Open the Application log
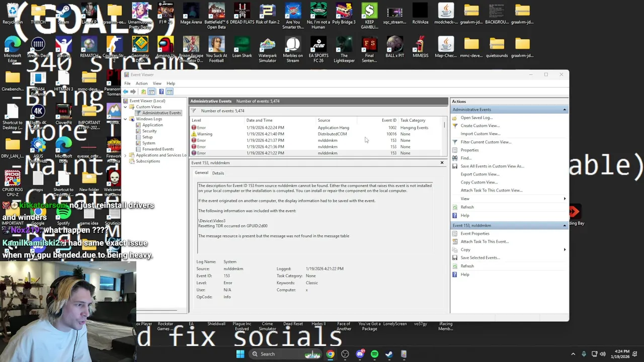 pyautogui.click(x=152, y=125)
